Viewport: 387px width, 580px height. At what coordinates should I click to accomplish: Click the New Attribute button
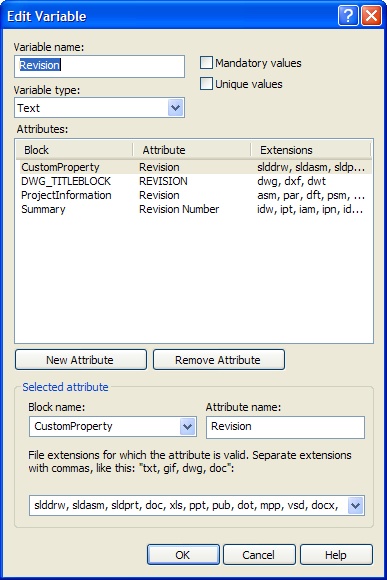(81, 360)
